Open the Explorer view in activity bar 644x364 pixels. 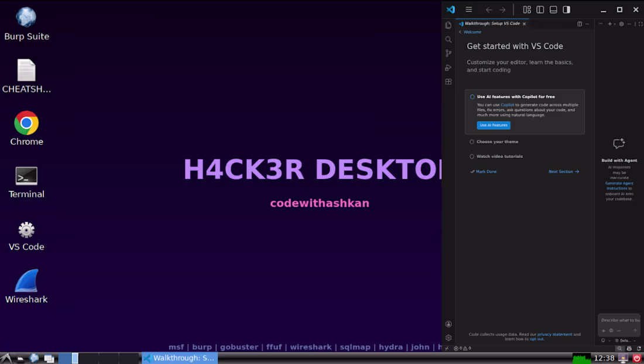coord(448,25)
